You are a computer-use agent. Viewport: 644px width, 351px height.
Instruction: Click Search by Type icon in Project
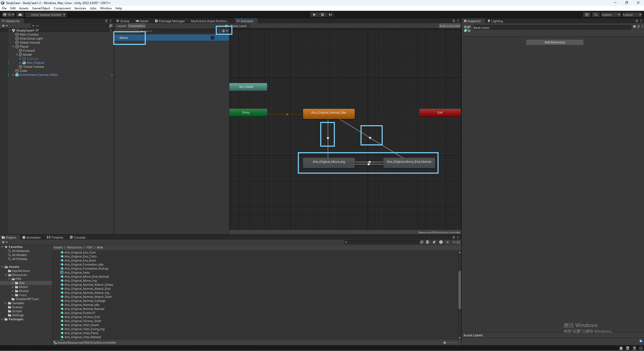(x=427, y=242)
